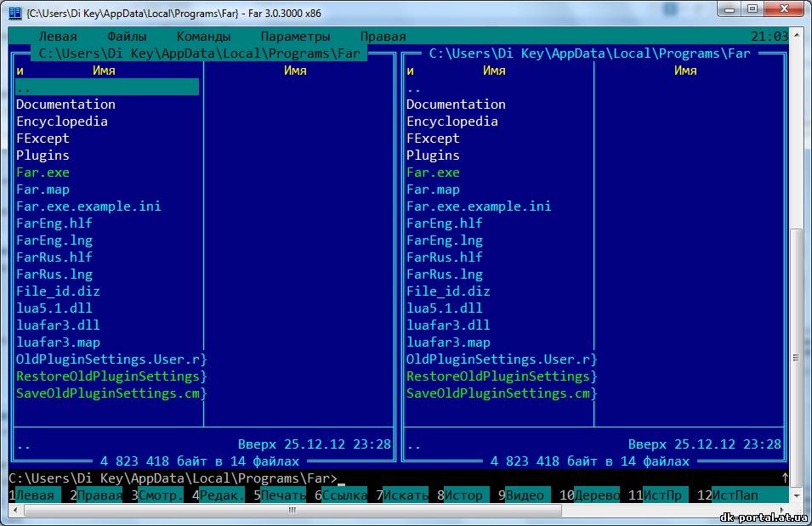Click the 8 Истор function key label
Viewport: 812px width, 526px height.
[x=463, y=495]
